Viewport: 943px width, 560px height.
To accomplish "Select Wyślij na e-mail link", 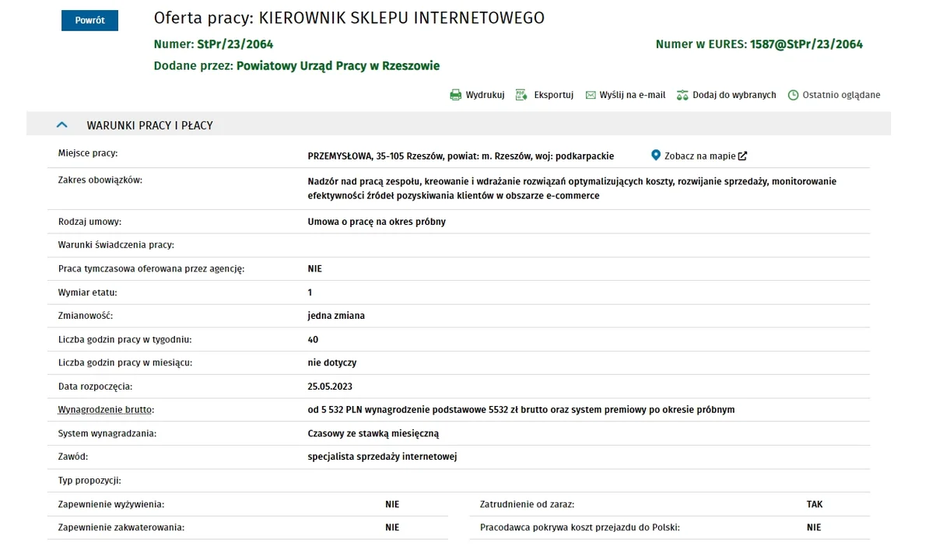I will 633,95.
